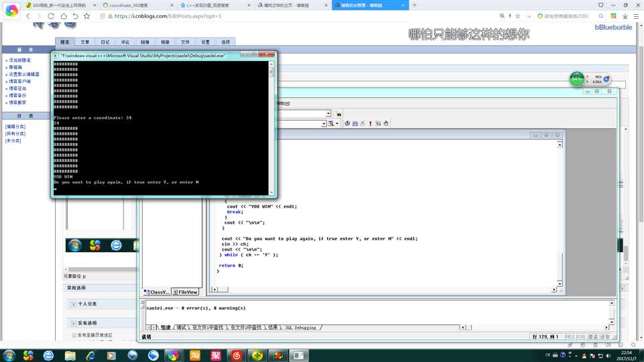Click the speaker volume tray icon
Image resolution: width=644 pixels, height=362 pixels.
[x=608, y=356]
